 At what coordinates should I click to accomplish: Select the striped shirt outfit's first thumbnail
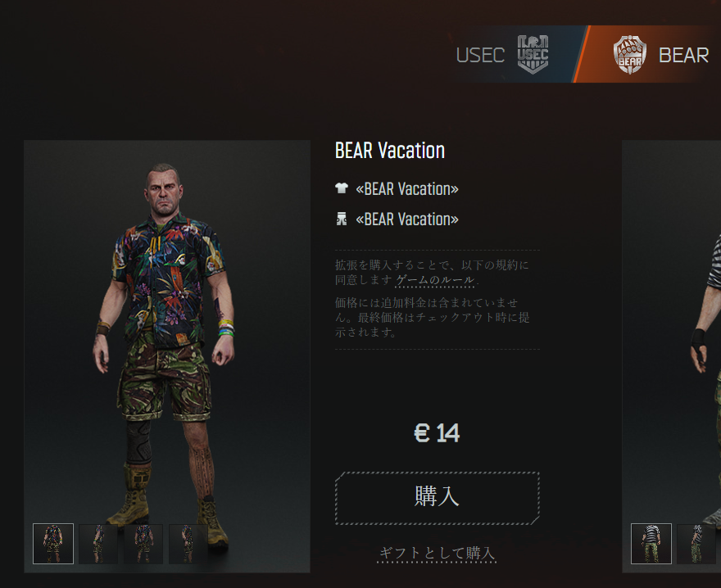tap(651, 544)
